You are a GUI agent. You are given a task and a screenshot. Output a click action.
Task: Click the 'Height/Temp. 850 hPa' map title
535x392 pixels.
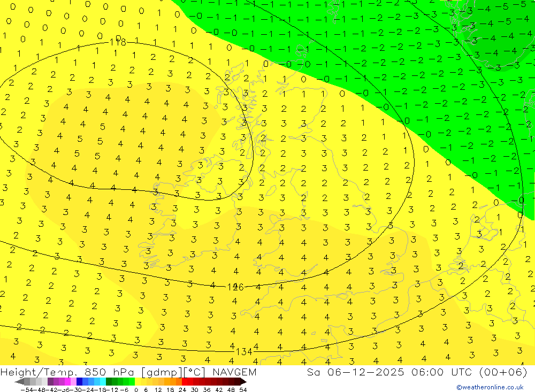[67, 372]
